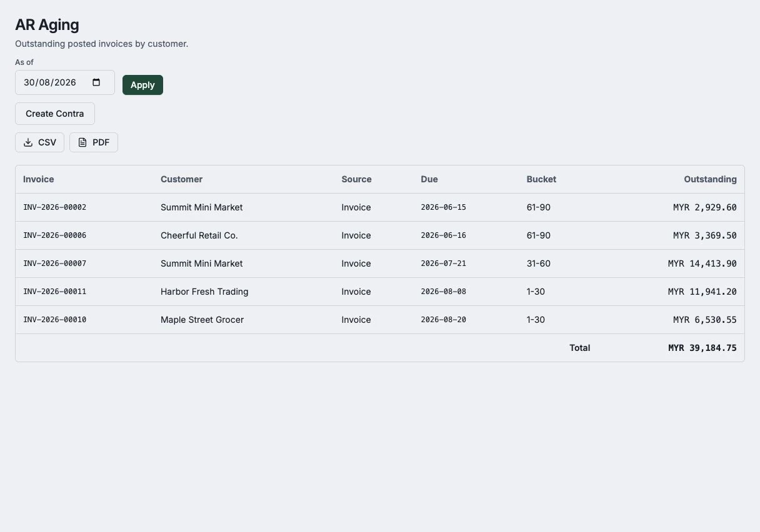
Task: Click the total amount MYR 39,184.75
Action: point(702,348)
